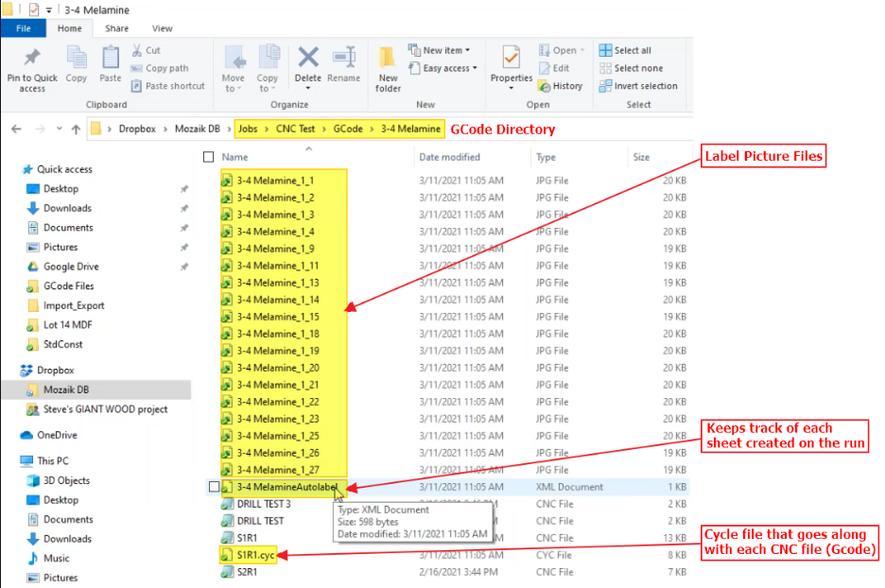Click the History icon in Open group

point(544,86)
